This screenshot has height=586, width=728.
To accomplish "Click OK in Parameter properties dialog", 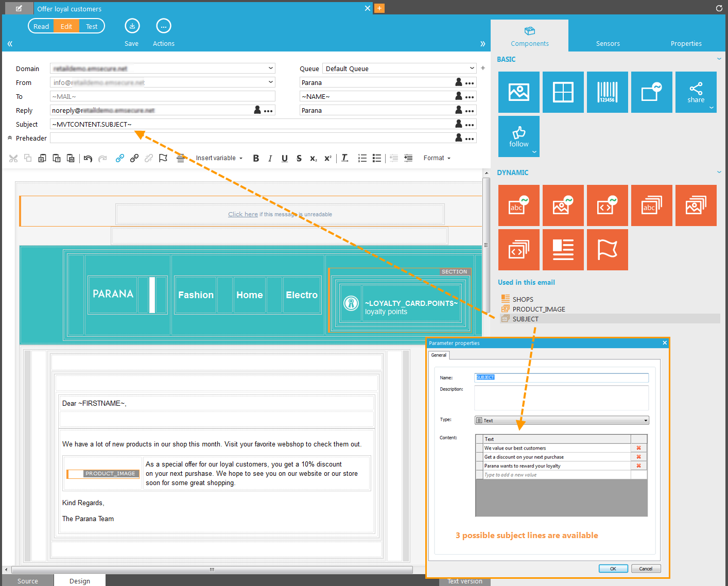I will click(613, 568).
